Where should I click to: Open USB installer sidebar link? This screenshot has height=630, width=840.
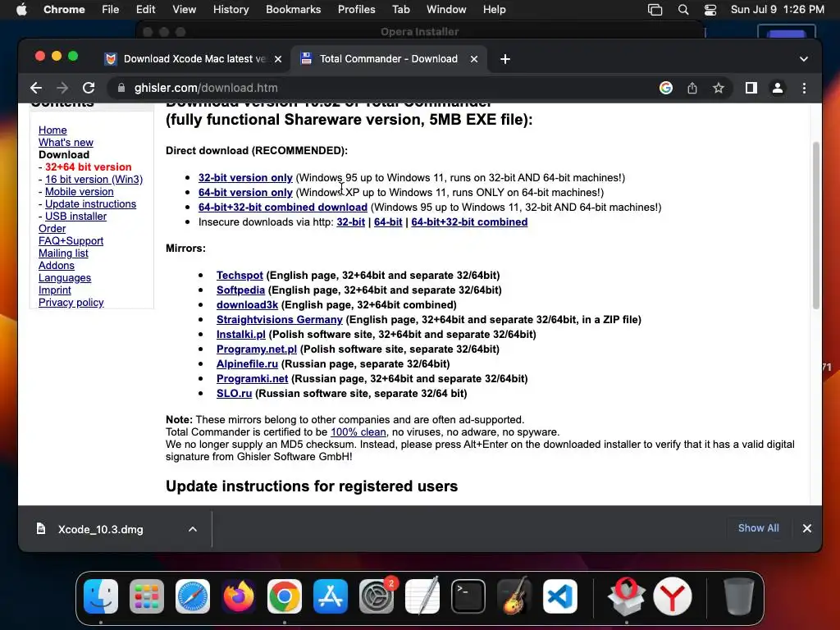point(75,217)
